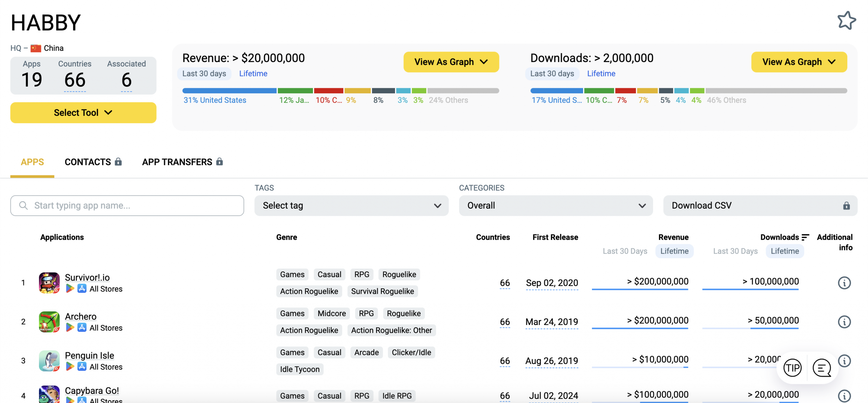Click Google Play icon under Archero
This screenshot has width=868, height=403.
click(70, 328)
